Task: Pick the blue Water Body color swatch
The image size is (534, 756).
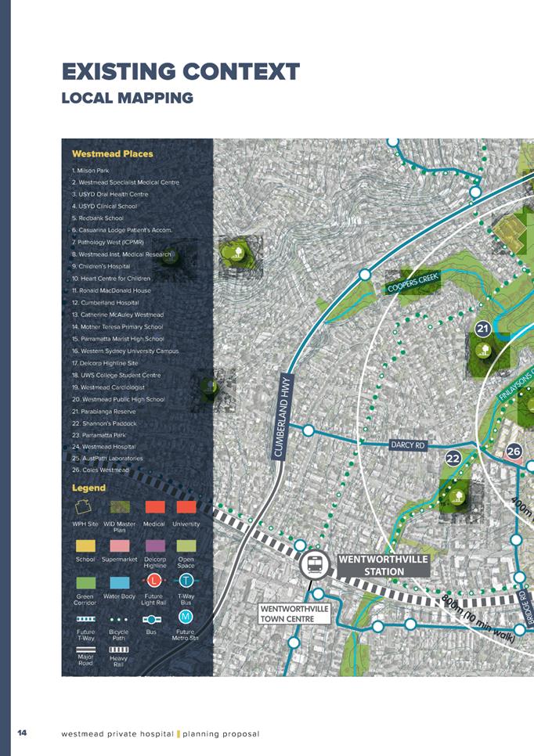Action: [119, 582]
